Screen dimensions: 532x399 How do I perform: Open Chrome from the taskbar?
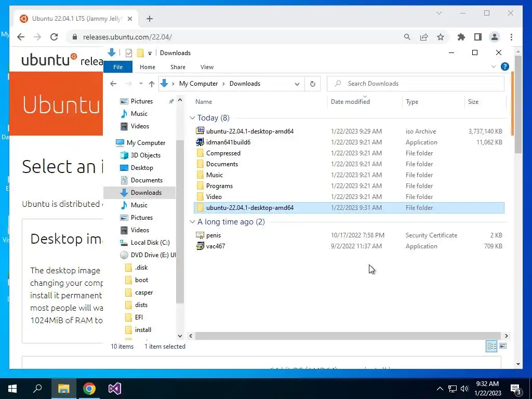coord(89,389)
